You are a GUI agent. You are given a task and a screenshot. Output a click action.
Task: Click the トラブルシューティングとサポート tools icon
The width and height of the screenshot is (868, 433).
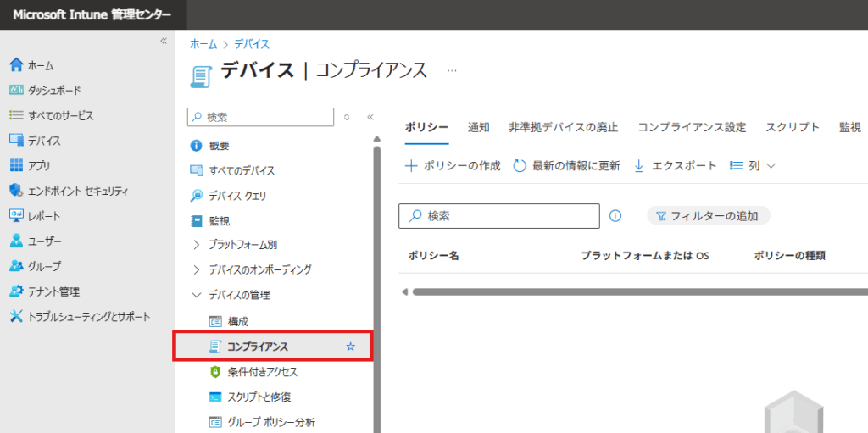tap(17, 317)
